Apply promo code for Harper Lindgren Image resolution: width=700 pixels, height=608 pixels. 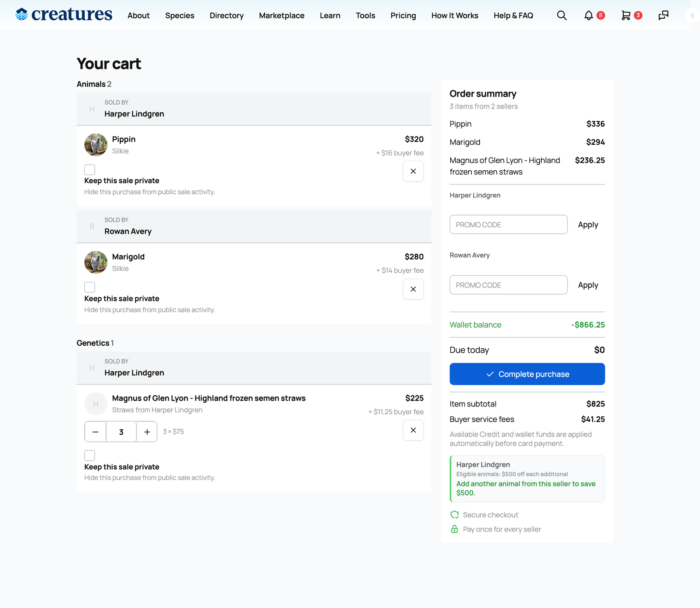point(588,225)
